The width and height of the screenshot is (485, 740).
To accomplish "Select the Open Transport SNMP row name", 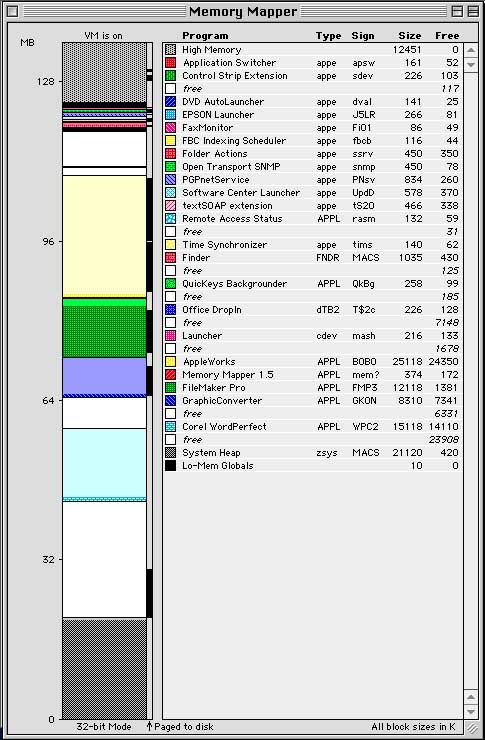I will (x=231, y=167).
